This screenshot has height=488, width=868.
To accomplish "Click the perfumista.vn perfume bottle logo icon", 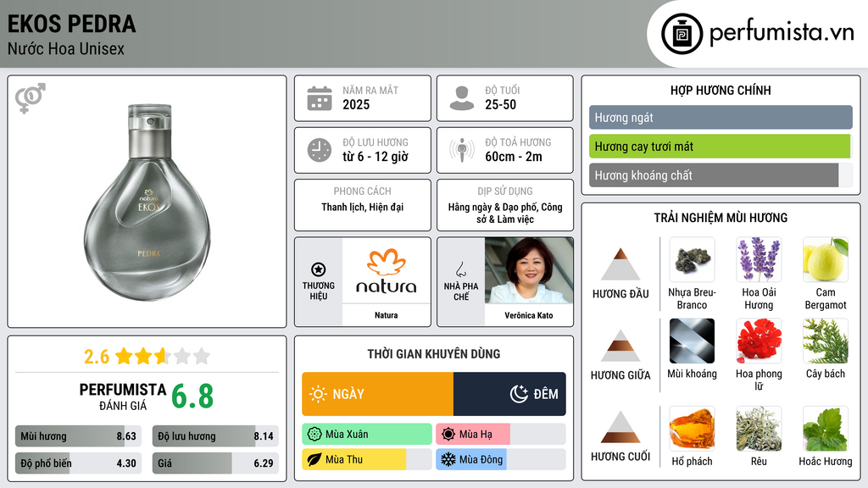I will [682, 34].
